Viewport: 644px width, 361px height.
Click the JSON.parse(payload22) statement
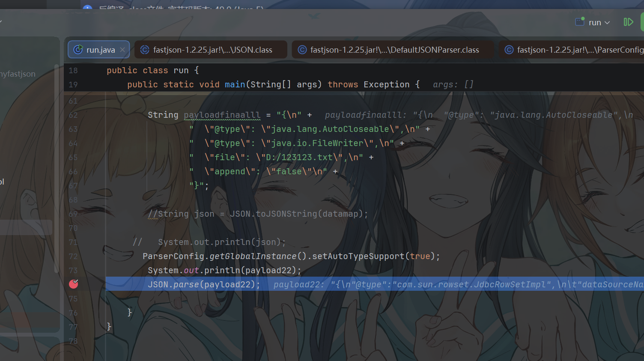(204, 284)
